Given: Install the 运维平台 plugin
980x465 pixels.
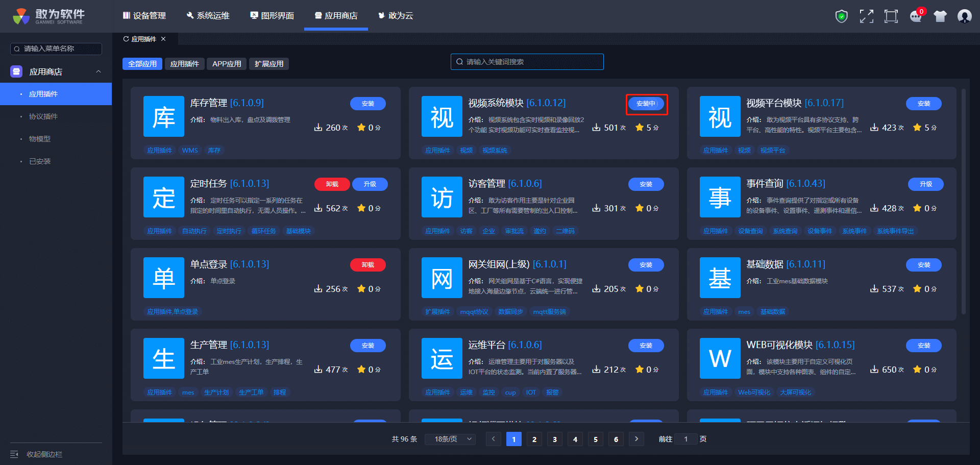Looking at the screenshot, I should tap(646, 346).
